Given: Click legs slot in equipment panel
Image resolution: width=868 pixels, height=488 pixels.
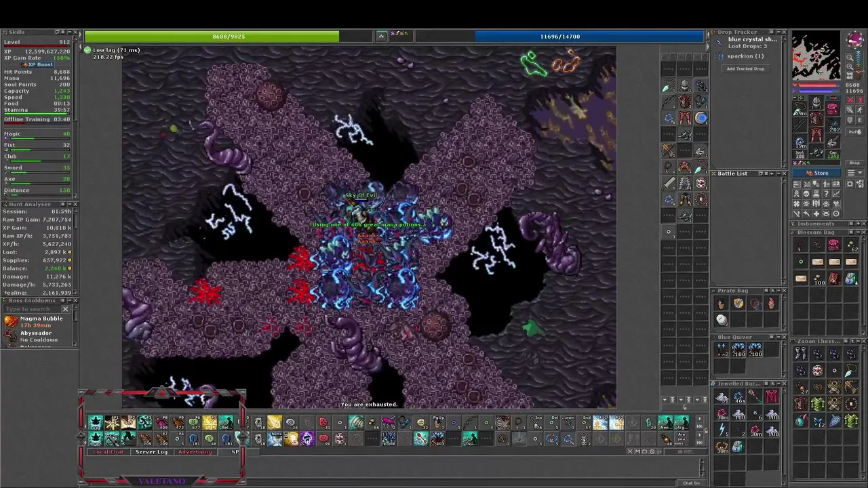Looking at the screenshot, I should [x=816, y=134].
